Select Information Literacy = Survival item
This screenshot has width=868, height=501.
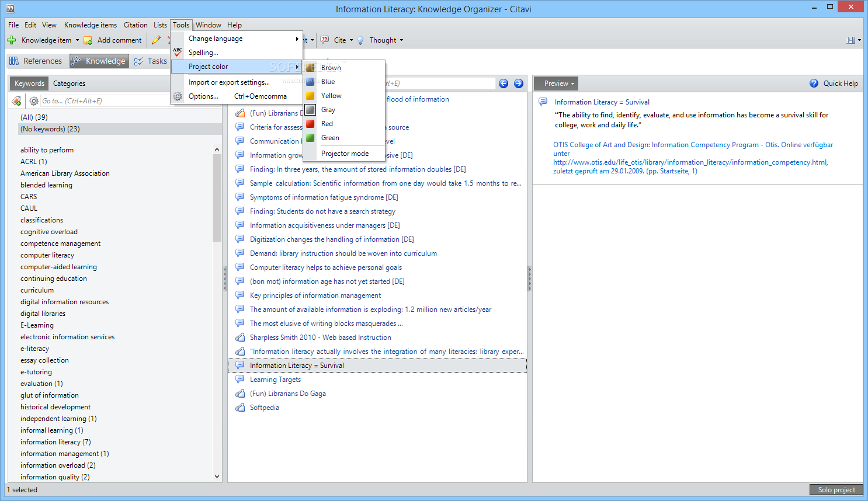pyautogui.click(x=377, y=366)
